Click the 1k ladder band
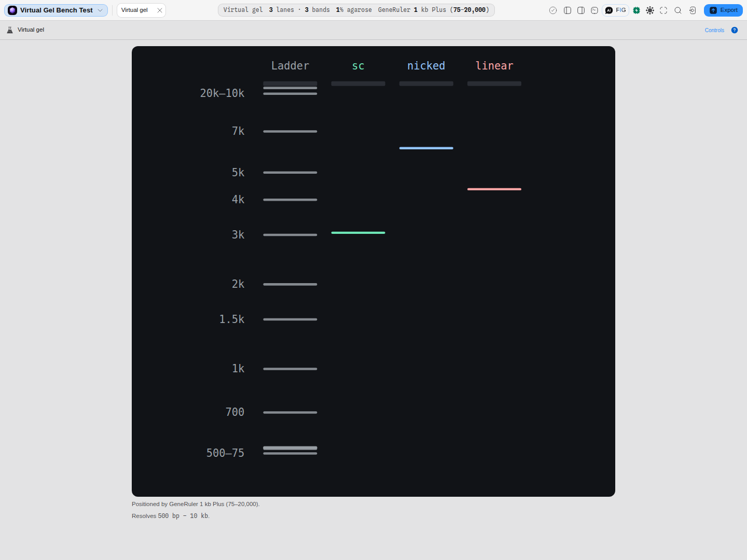Viewport: 747px width, 560px height. 290,369
